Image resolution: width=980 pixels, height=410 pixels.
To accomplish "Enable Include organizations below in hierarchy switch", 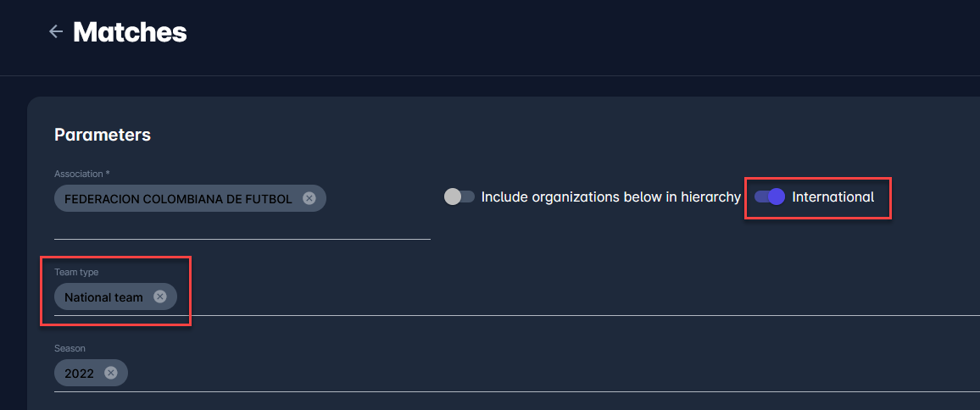I will [x=459, y=197].
